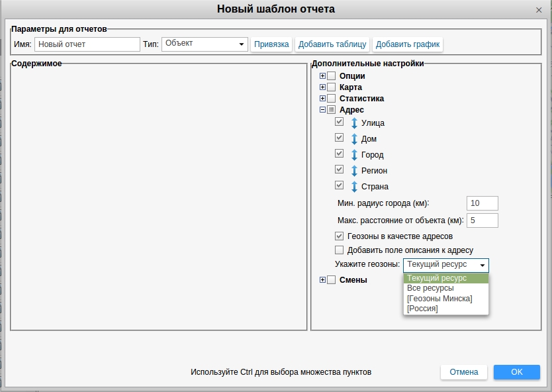Click the reorder arrow icon beside Город
The height and width of the screenshot is (392, 552).
(x=354, y=155)
